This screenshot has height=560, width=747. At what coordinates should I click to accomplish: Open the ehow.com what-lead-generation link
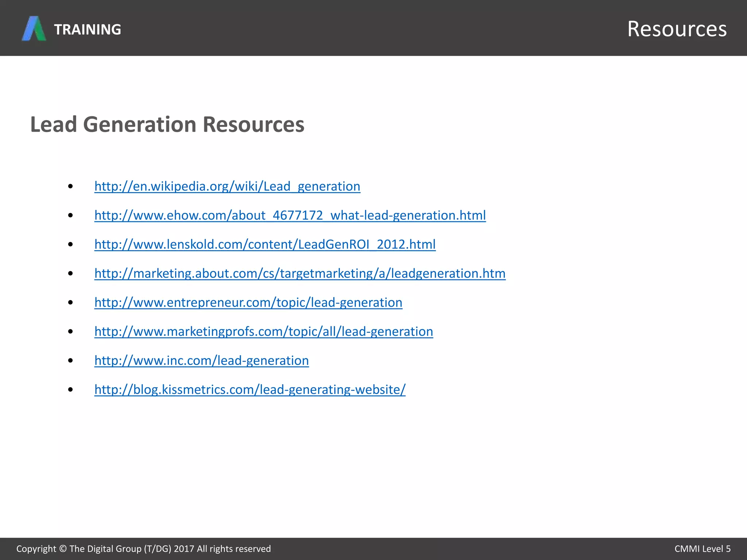point(290,215)
